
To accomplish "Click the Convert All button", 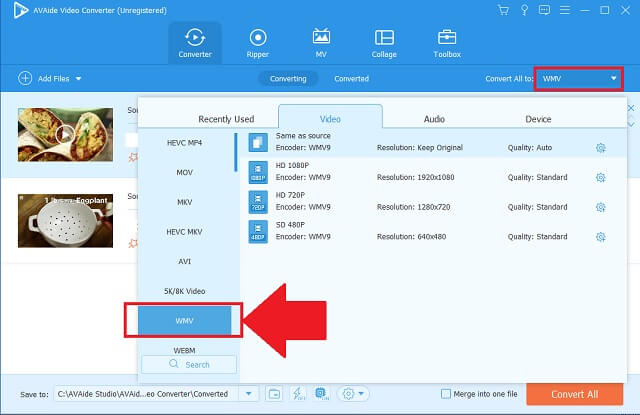I will pyautogui.click(x=575, y=394).
